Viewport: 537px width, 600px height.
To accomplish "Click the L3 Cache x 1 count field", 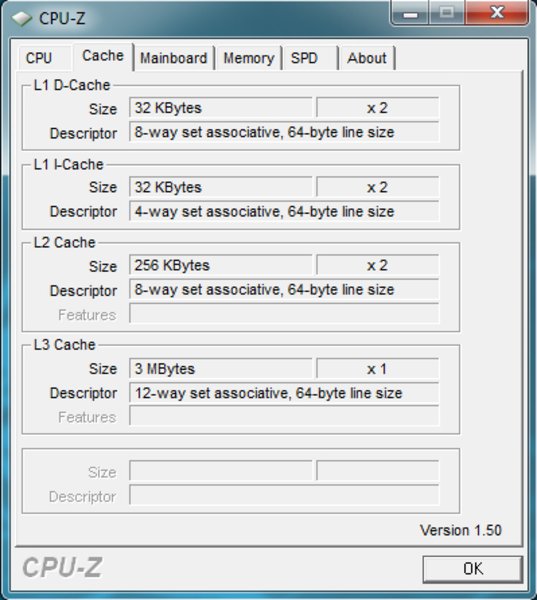I will [x=377, y=369].
